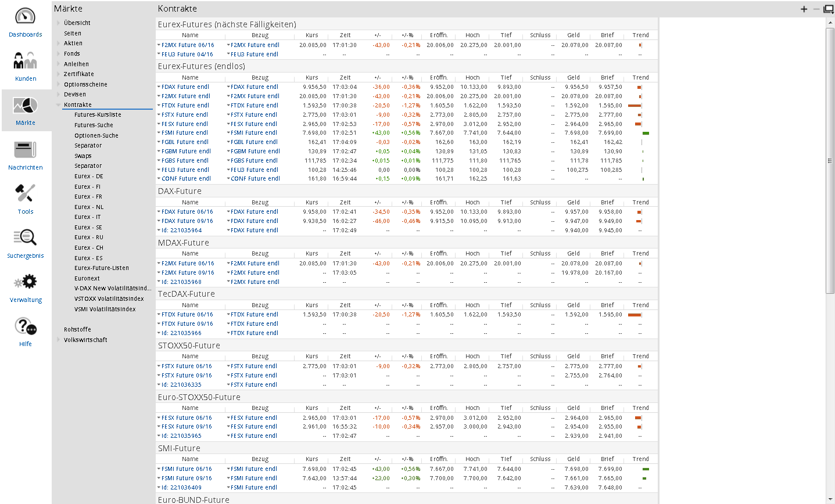Expand the Aktien tree node
Screen dimensions: 835x504
coord(59,44)
